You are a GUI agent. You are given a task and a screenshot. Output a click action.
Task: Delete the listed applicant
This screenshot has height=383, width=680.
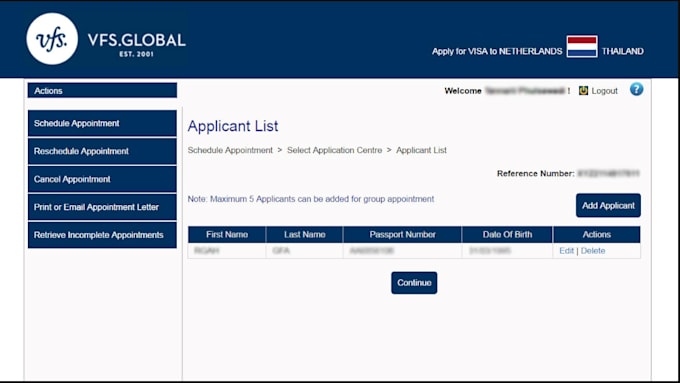click(593, 251)
